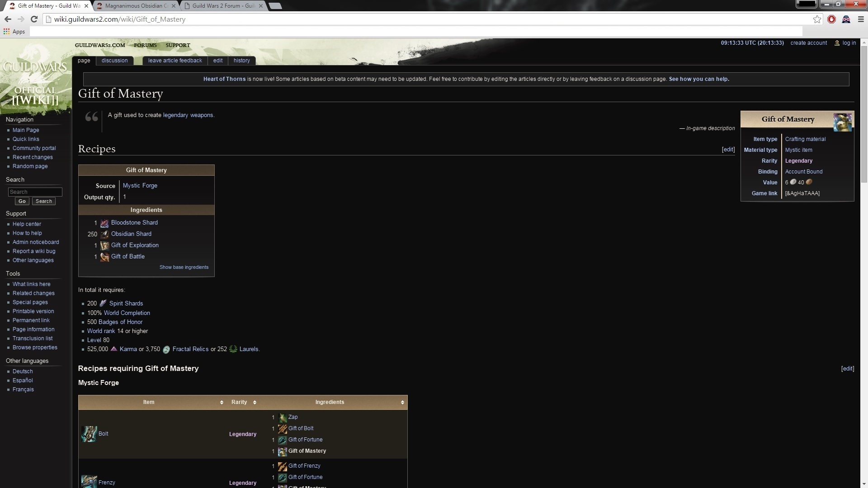Open a new browser tab
Screen dimensions: 868x488
[275, 6]
